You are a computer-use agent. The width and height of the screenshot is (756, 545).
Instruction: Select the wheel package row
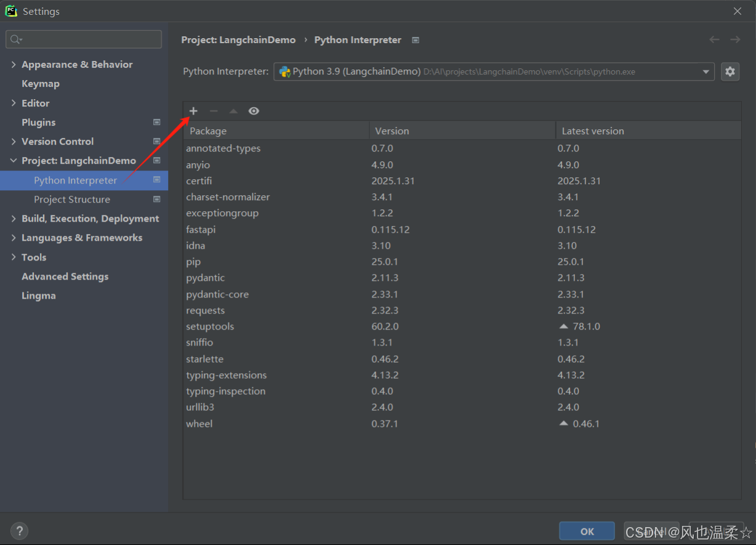462,424
